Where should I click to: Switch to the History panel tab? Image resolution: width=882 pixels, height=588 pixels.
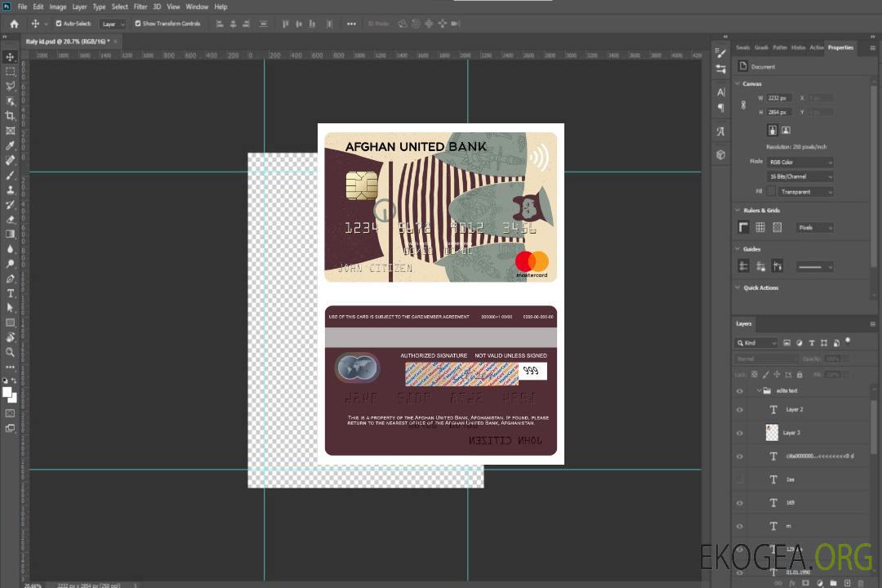(x=798, y=47)
